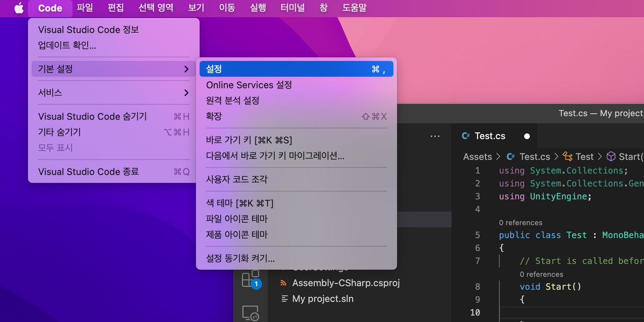Click the Assets breadcrumb
This screenshot has width=644, height=322.
pos(477,156)
